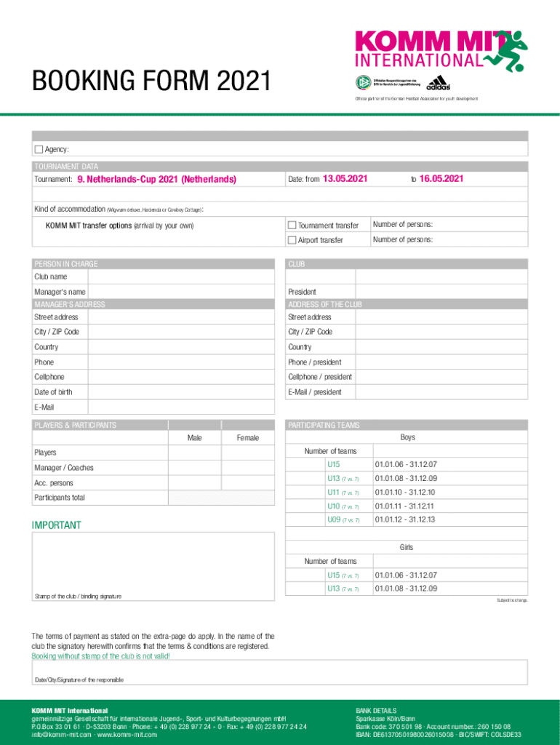The image size is (560, 745).
Task: Click the Boys U13 (7 vs. 7) label
Action: pyautogui.click(x=343, y=479)
